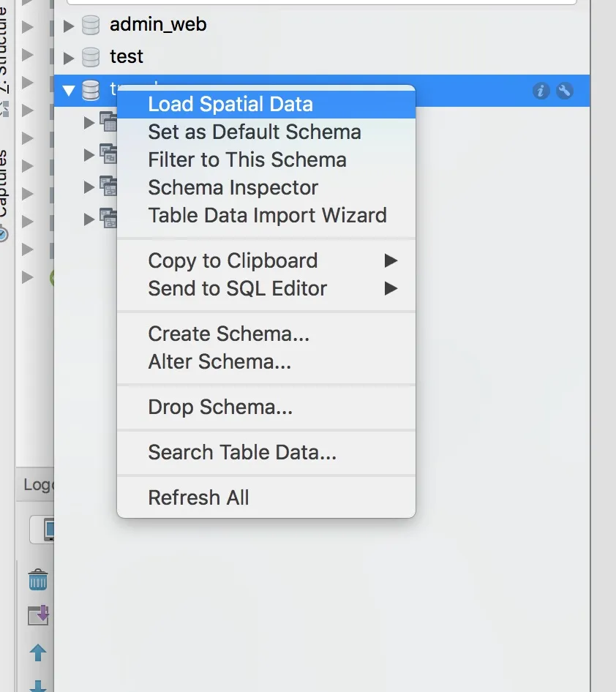Image resolution: width=616 pixels, height=692 pixels.
Task: Click the info icon on the selected schema
Action: click(x=541, y=91)
